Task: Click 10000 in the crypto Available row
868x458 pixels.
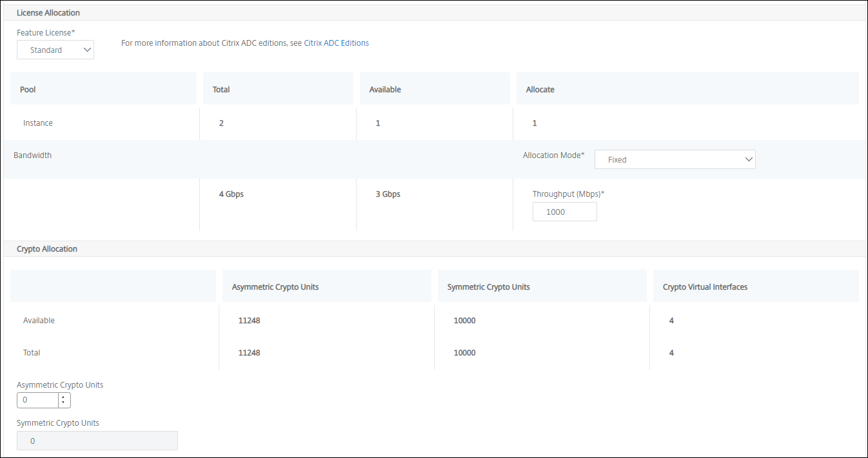Action: (x=465, y=321)
